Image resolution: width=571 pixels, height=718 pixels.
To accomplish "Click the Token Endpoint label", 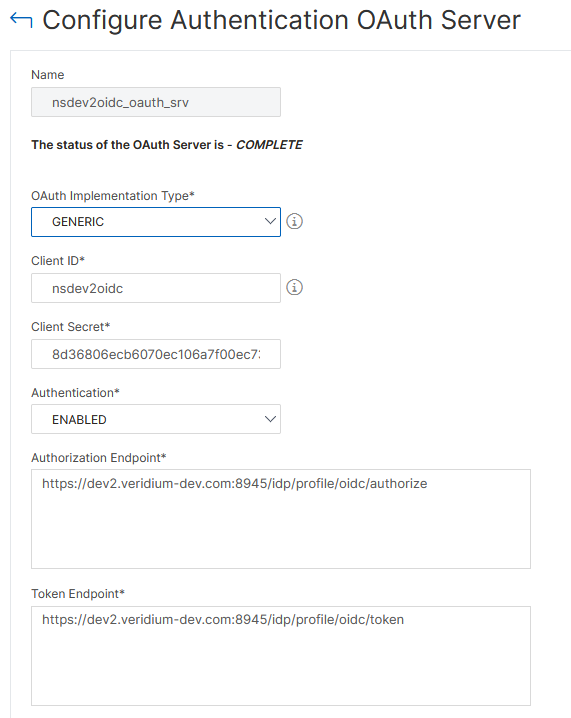I will pos(78,594).
